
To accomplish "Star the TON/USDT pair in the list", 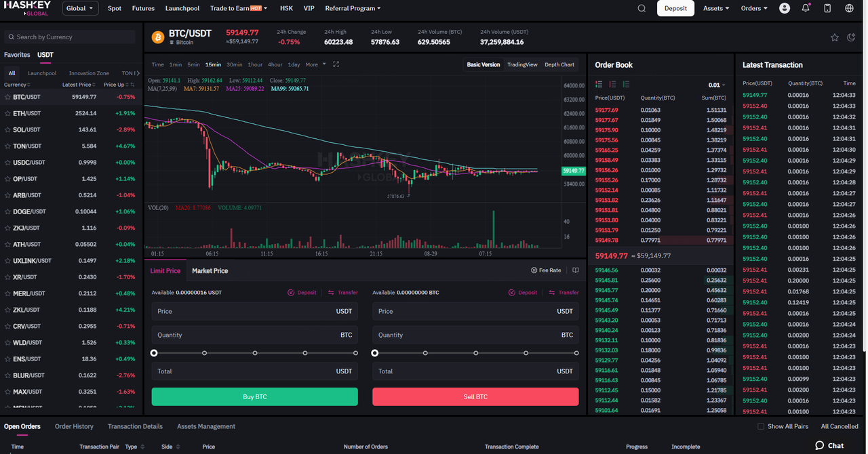I will [8, 146].
